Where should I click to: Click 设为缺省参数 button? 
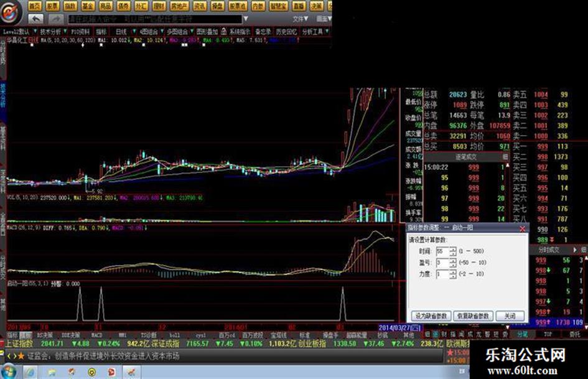(x=431, y=316)
